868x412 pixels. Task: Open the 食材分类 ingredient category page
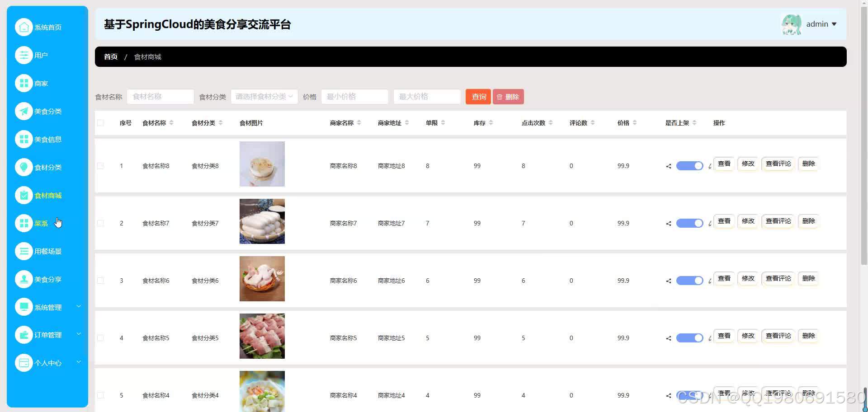[24, 167]
